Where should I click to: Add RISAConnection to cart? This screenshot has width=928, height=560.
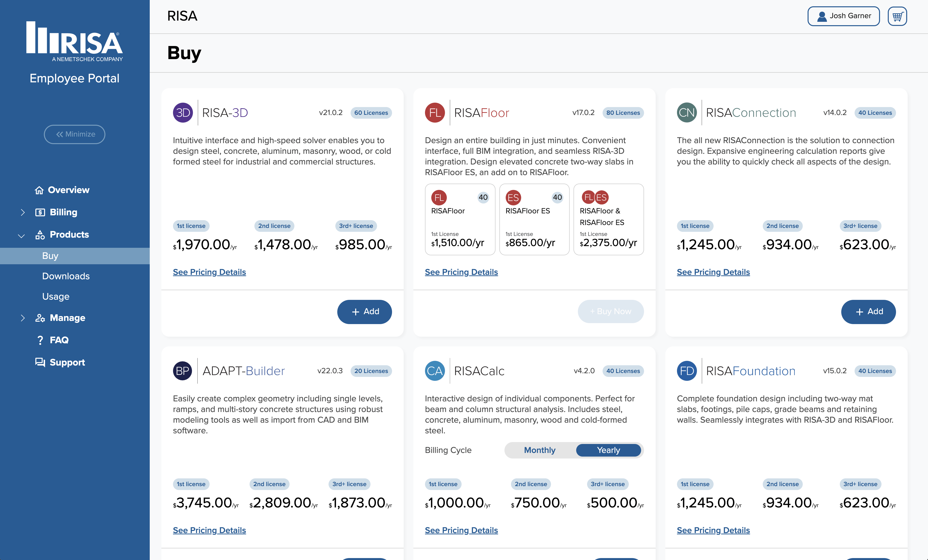[868, 312]
